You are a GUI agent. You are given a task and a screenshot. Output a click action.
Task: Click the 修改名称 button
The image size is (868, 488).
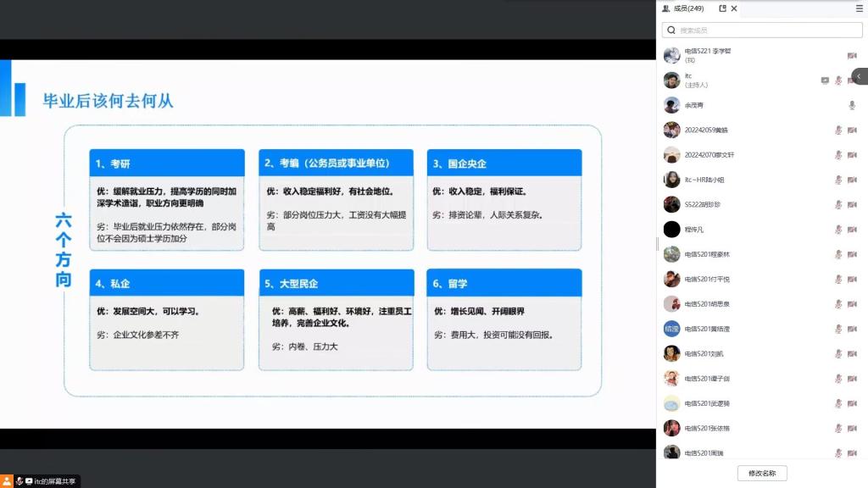[762, 473]
